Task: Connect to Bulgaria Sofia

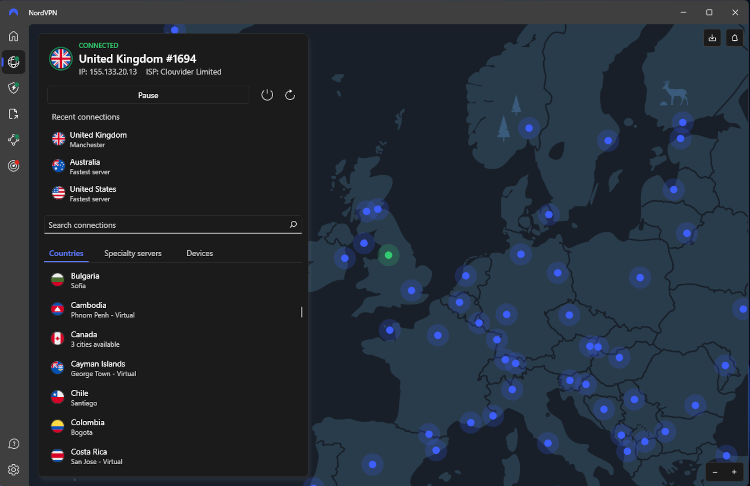Action: [x=172, y=280]
